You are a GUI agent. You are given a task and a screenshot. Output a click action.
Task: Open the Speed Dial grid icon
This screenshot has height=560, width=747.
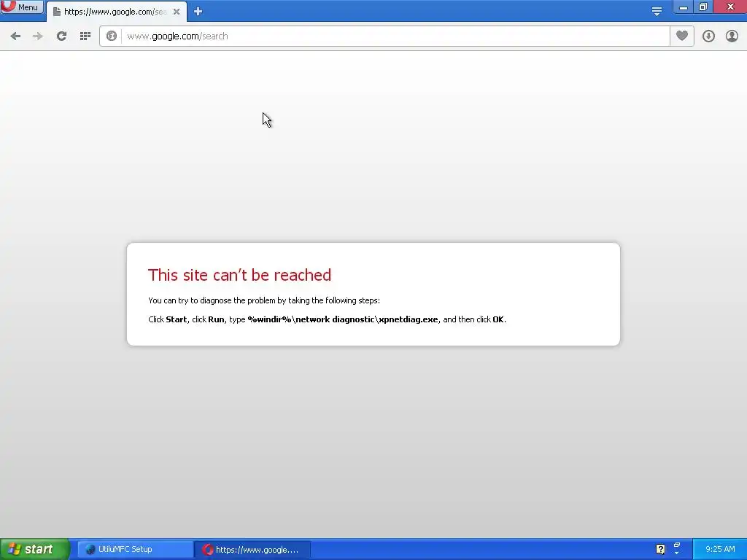(85, 36)
